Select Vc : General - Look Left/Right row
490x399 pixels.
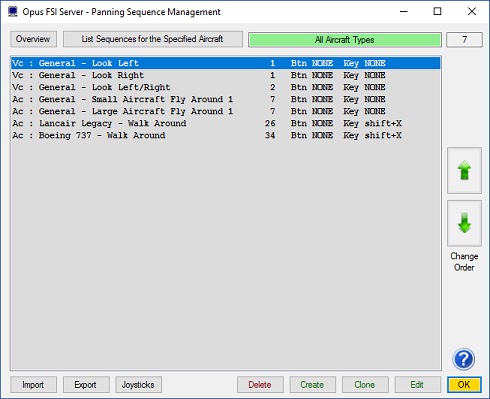point(226,87)
